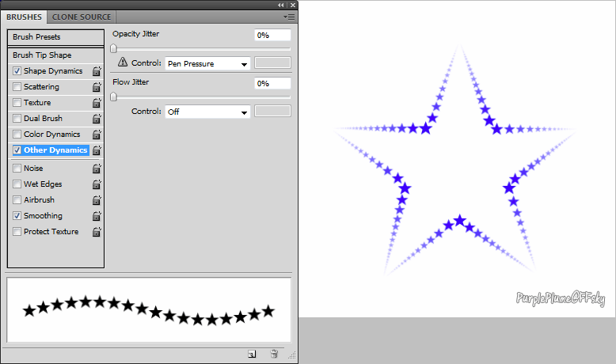
Task: Enable the Color Dynamics checkbox
Action: pyautogui.click(x=17, y=135)
